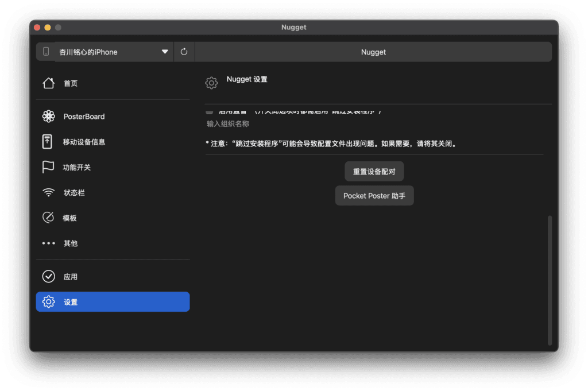Click the 功能开关 flag icon
Viewport: 588px width, 391px height.
tap(49, 167)
